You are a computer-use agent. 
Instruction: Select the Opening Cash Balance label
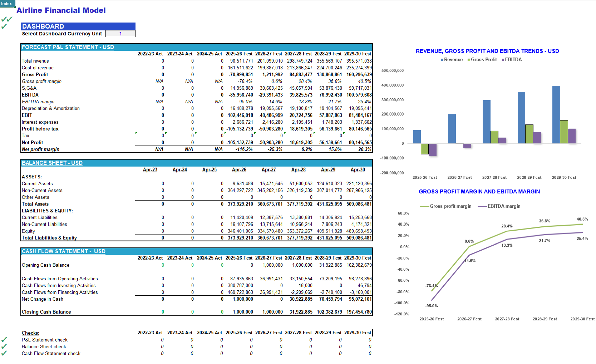pyautogui.click(x=45, y=265)
